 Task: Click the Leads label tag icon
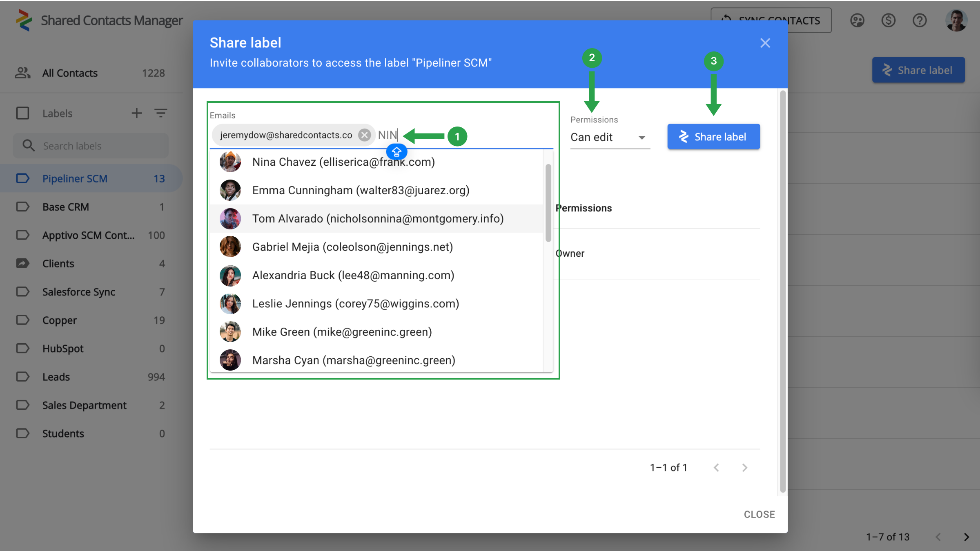pyautogui.click(x=23, y=376)
